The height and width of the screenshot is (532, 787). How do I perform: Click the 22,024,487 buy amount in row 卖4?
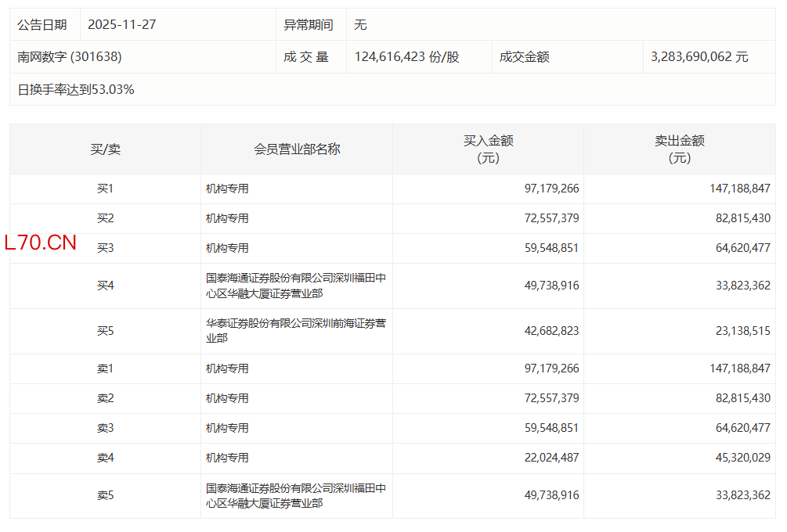pos(551,458)
